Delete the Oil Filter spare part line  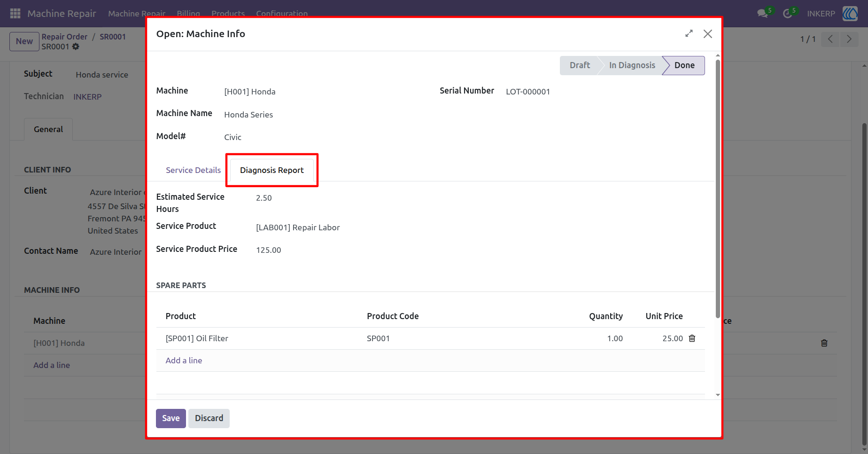click(x=692, y=338)
